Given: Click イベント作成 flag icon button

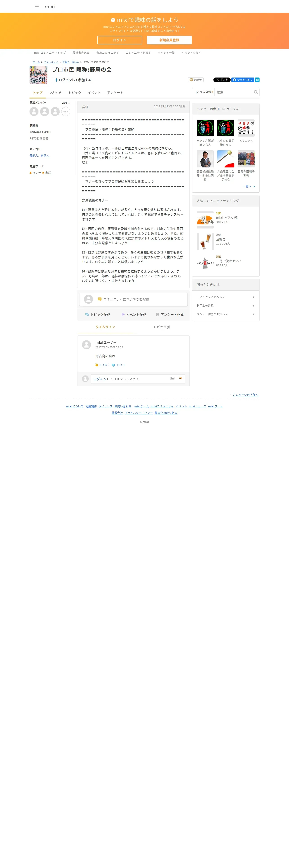Looking at the screenshot, I should (x=133, y=315).
